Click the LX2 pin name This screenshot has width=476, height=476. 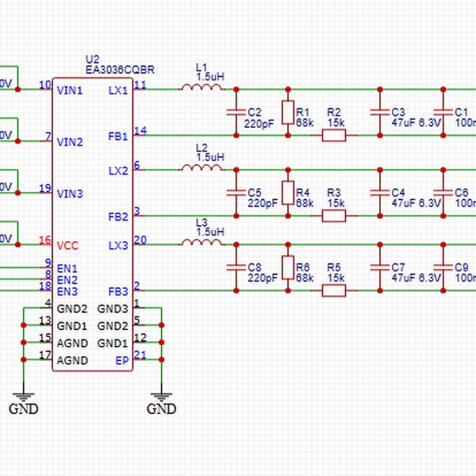[x=118, y=171]
